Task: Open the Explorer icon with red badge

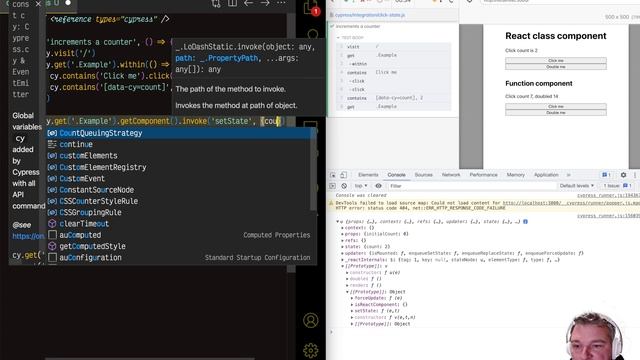Action: pyautogui.click(x=311, y=8)
